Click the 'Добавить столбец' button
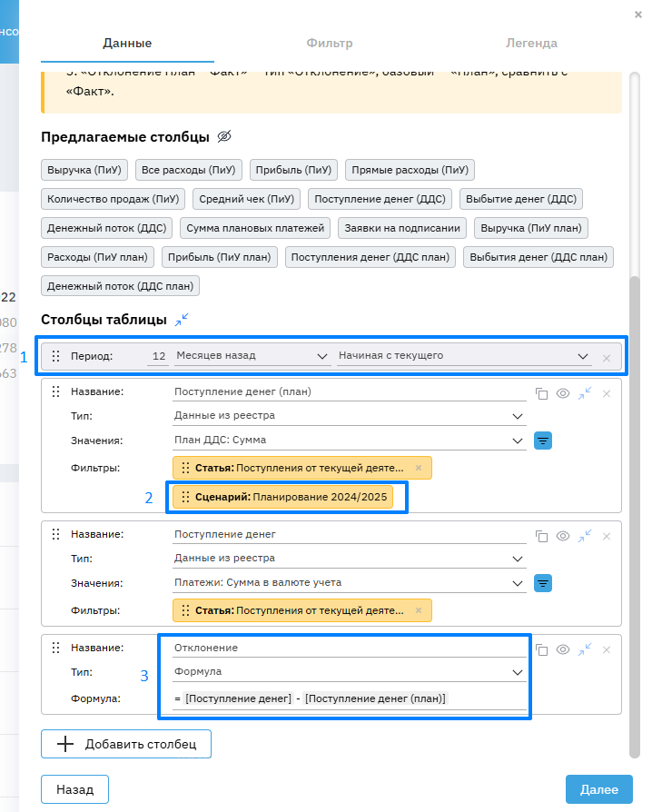This screenshot has width=652, height=812. (x=125, y=744)
